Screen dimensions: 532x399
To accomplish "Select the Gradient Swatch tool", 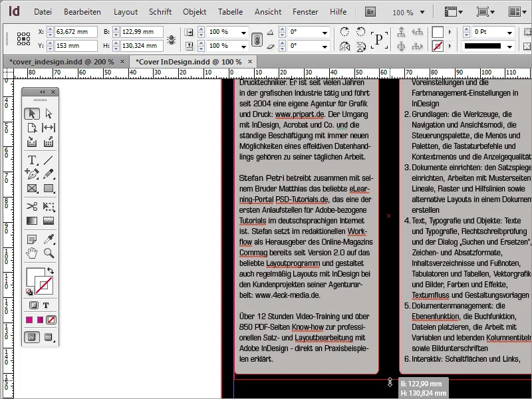I will coord(32,221).
